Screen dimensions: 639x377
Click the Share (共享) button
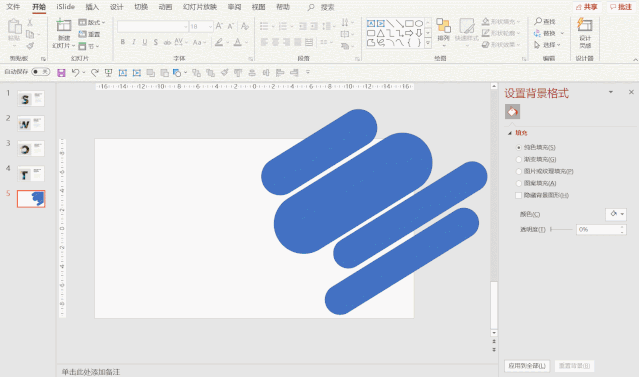(586, 7)
